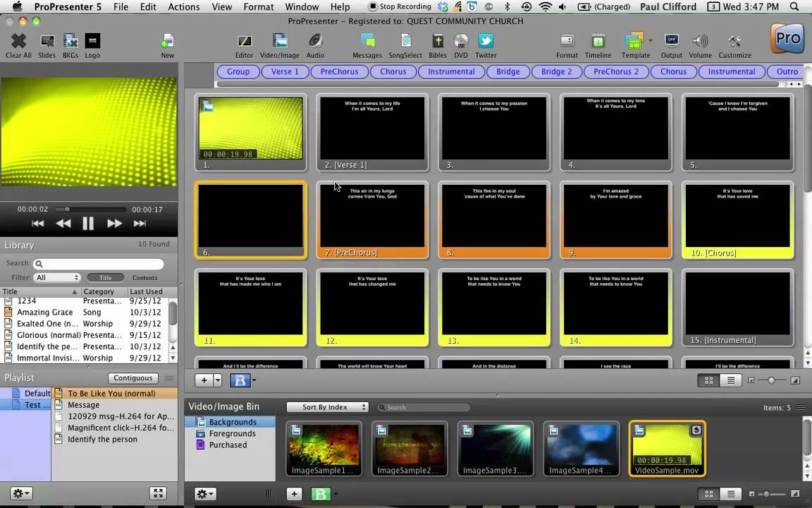Select VideoSample.mov thumbnail
This screenshot has width=812, height=508.
667,449
